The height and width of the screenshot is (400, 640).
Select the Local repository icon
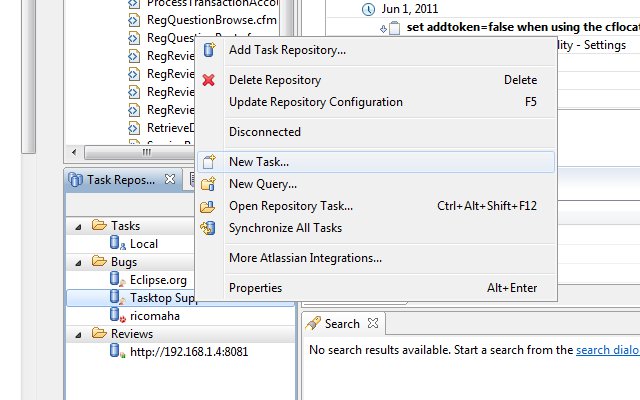click(118, 243)
